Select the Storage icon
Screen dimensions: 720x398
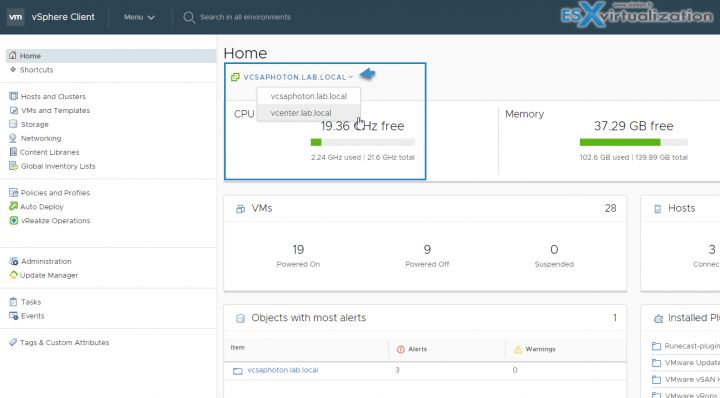pos(13,124)
